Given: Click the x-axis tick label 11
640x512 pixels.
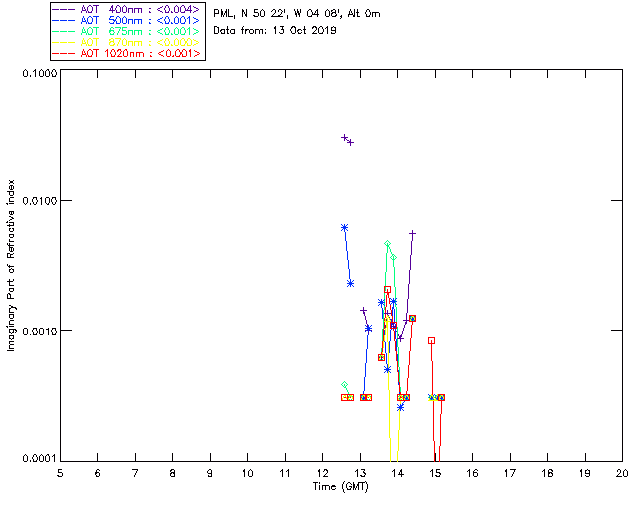Looking at the screenshot, I should click(x=285, y=473).
